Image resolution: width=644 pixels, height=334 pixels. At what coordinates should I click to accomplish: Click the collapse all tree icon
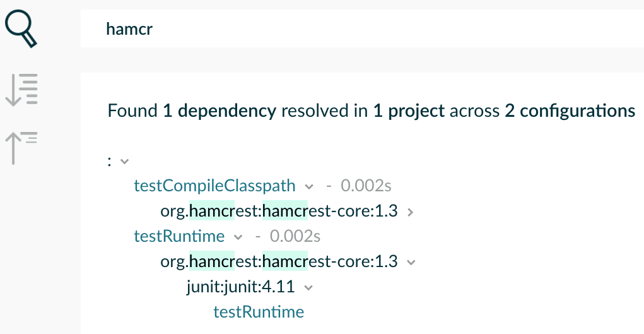pyautogui.click(x=21, y=148)
